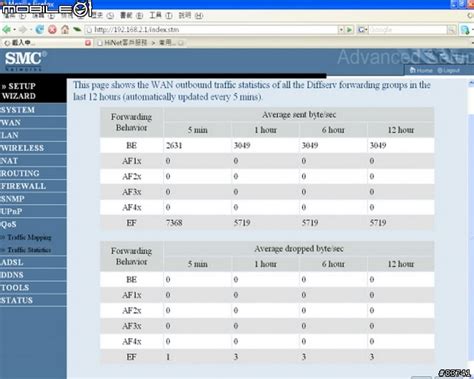Click the search magnifier icon in search box
The height and width of the screenshot is (379, 474).
[x=451, y=30]
